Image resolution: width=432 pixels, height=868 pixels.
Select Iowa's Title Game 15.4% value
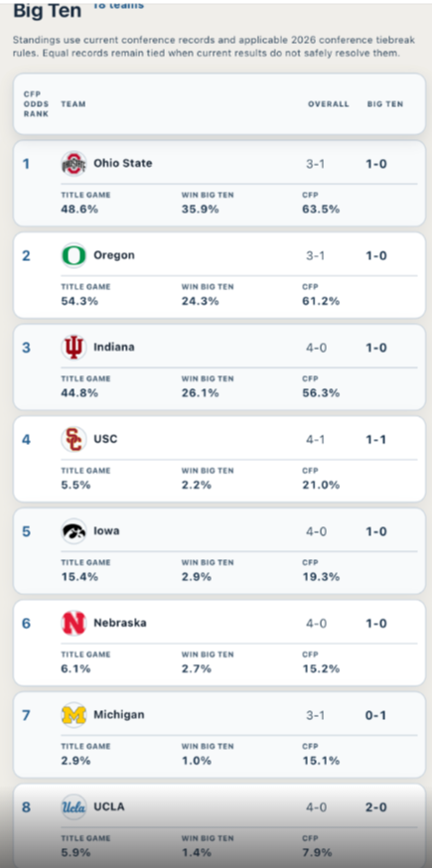79,577
